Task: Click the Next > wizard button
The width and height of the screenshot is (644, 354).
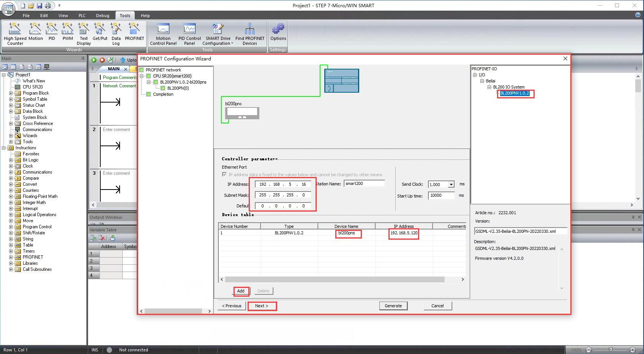Action: [262, 306]
